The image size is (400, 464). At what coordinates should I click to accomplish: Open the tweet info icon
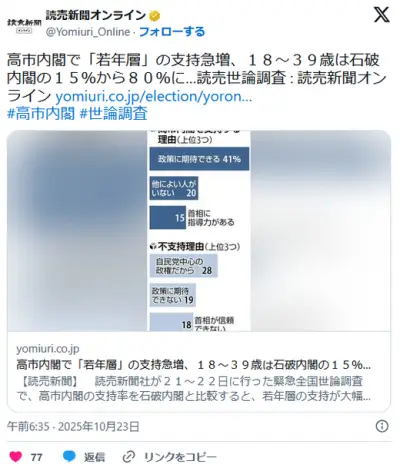(x=382, y=426)
